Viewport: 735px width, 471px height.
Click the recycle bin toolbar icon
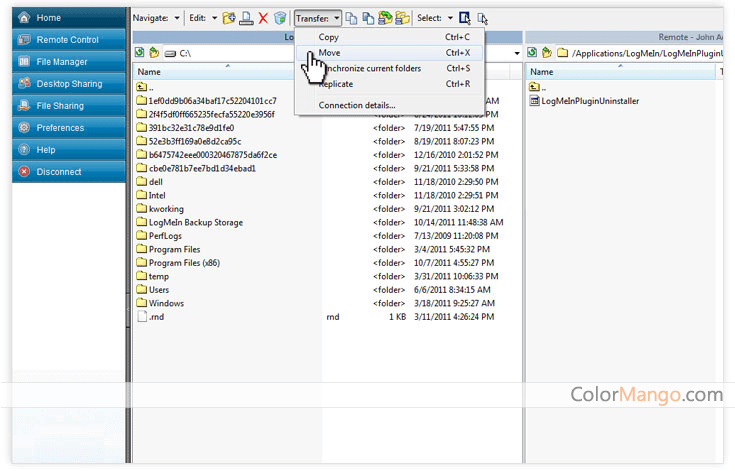point(280,18)
